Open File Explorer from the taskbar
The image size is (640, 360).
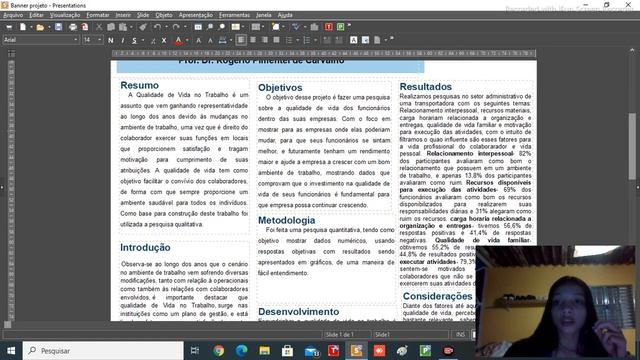(x=264, y=351)
